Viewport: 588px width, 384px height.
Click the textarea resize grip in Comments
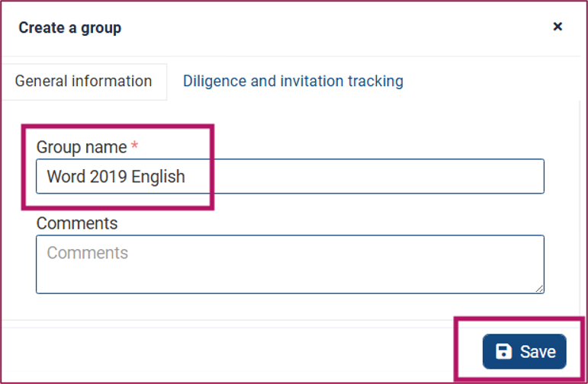pyautogui.click(x=539, y=289)
